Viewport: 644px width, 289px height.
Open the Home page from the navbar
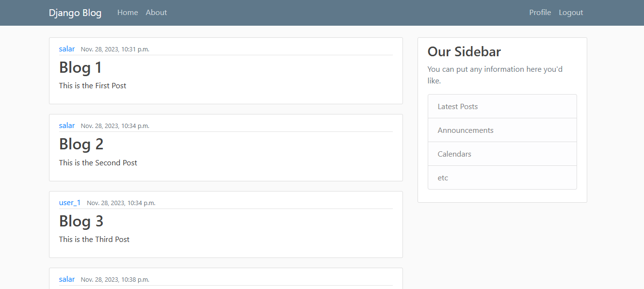[128, 12]
